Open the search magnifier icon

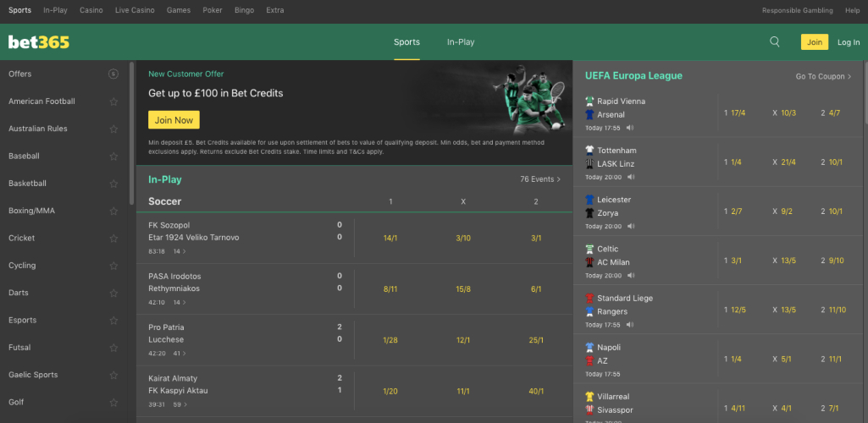tap(775, 42)
